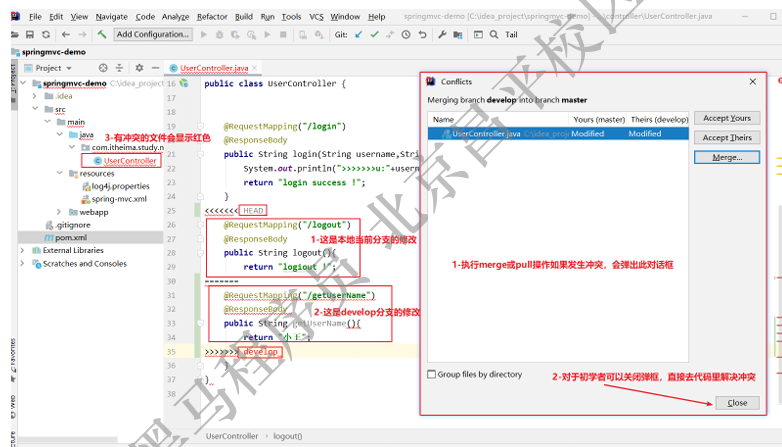Click Collapse All icon in Project panel
The image size is (782, 447).
(119, 68)
